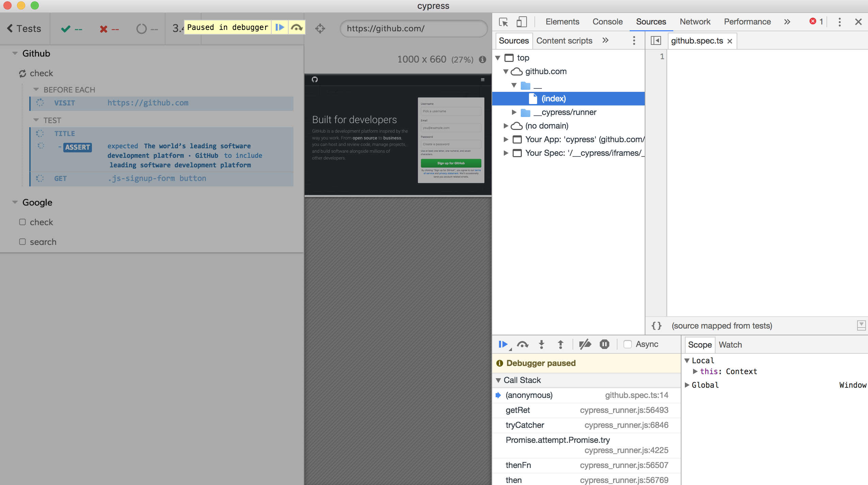Step into next function call

click(x=541, y=345)
